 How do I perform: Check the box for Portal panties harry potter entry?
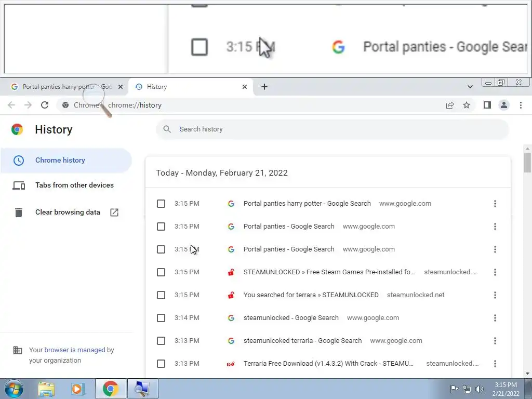(161, 204)
